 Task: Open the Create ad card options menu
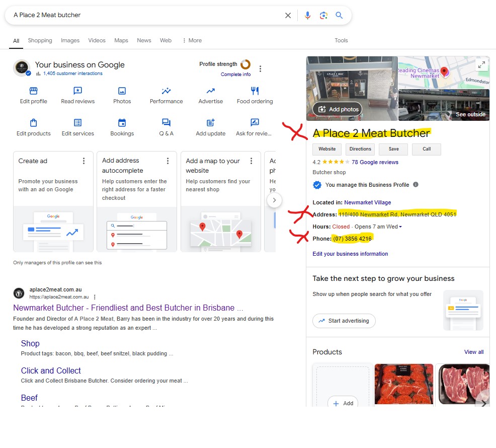[x=83, y=160]
